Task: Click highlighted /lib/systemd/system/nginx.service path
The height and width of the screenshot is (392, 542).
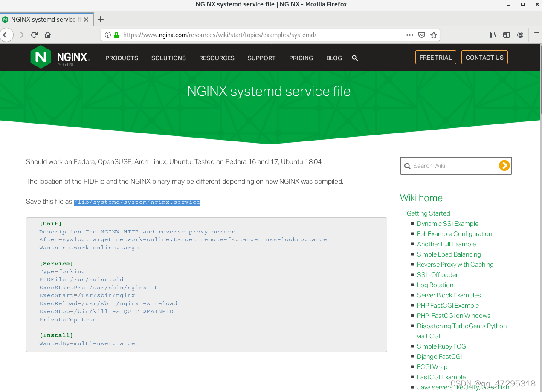Action: (x=137, y=202)
